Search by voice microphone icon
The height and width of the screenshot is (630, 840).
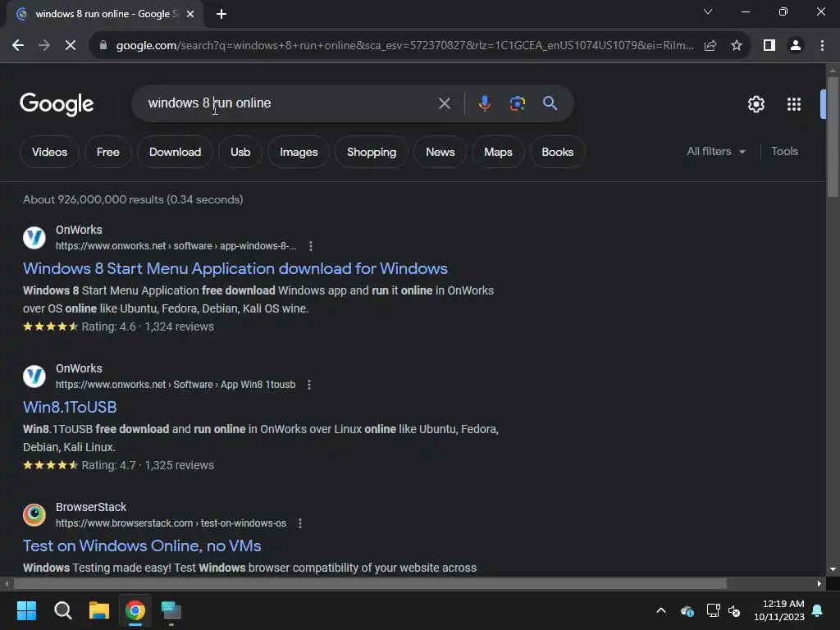point(484,103)
